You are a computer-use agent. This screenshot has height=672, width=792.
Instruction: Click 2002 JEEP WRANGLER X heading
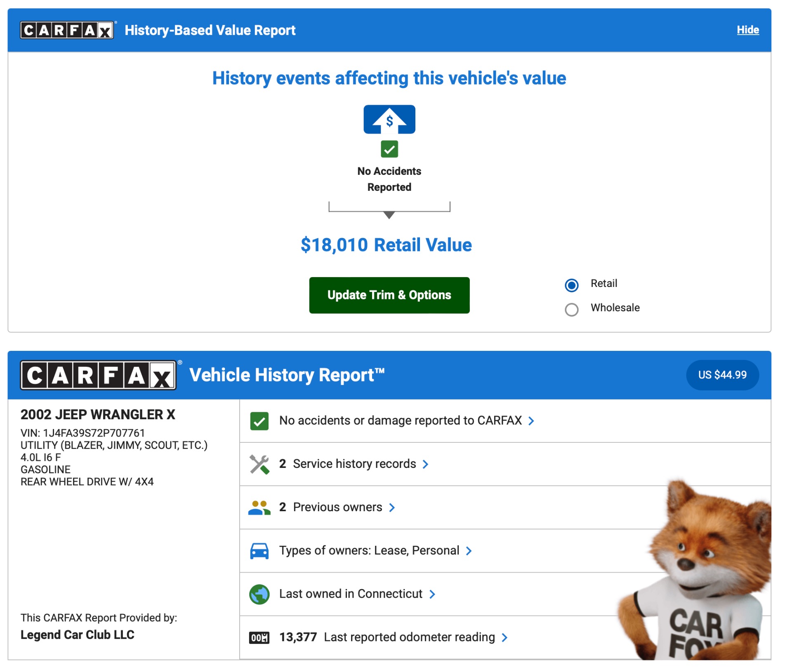(x=98, y=414)
